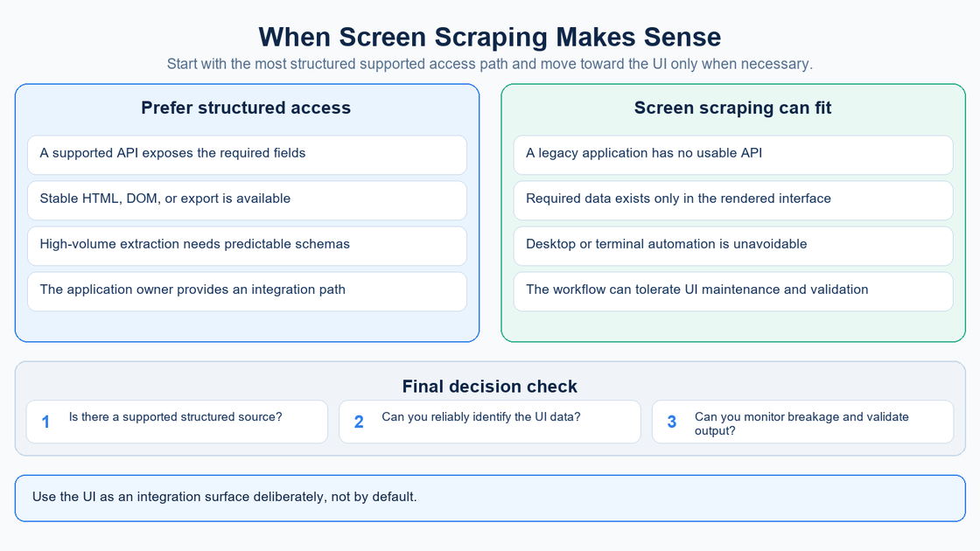Image resolution: width=980 pixels, height=551 pixels.
Task: Click 'Can you monitor breakage and validate output?'
Action: (801, 423)
